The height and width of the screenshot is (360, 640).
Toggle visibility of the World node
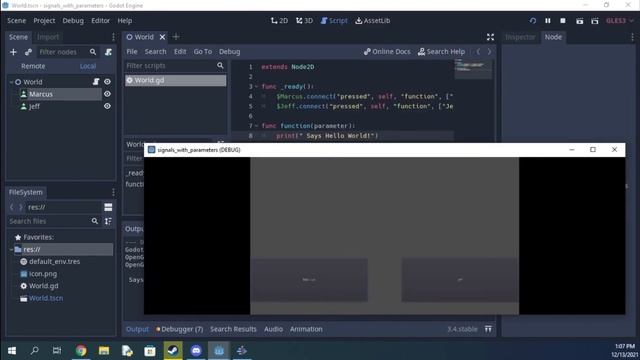pyautogui.click(x=107, y=82)
